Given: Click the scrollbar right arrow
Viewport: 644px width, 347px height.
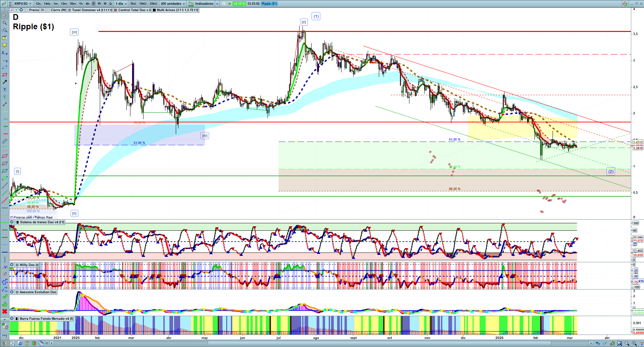Looking at the screenshot, I should (591, 343).
